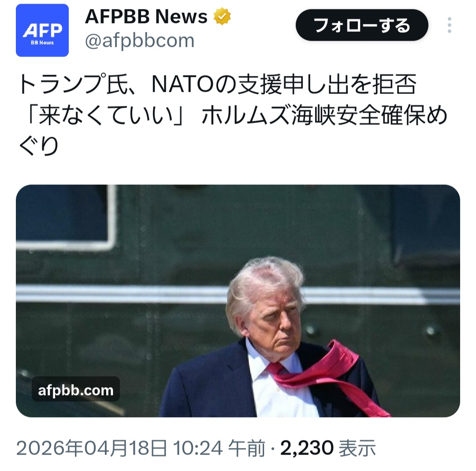Image resolution: width=476 pixels, height=471 pixels.
Task: Click the ぐり text ending the headline
Action: [x=38, y=146]
